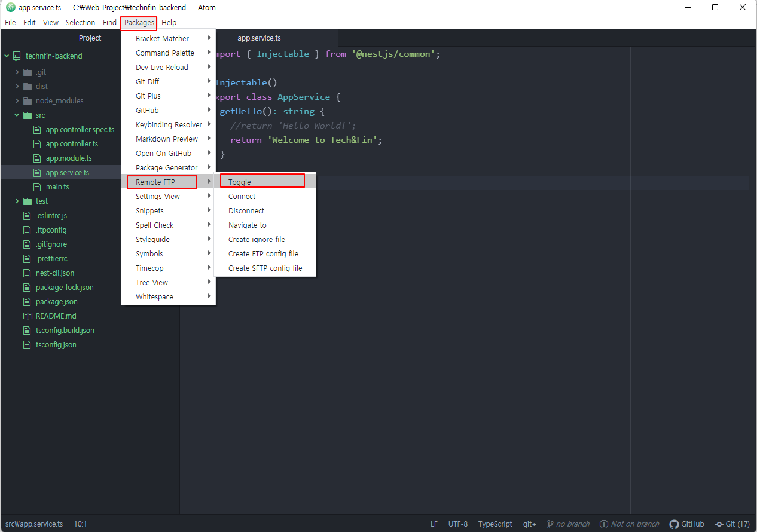Open Command Palette submenu
This screenshot has height=532, width=757.
[x=168, y=53]
